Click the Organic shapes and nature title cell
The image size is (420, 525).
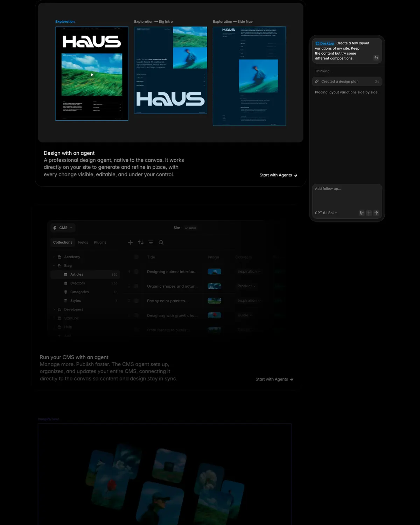[x=172, y=286]
